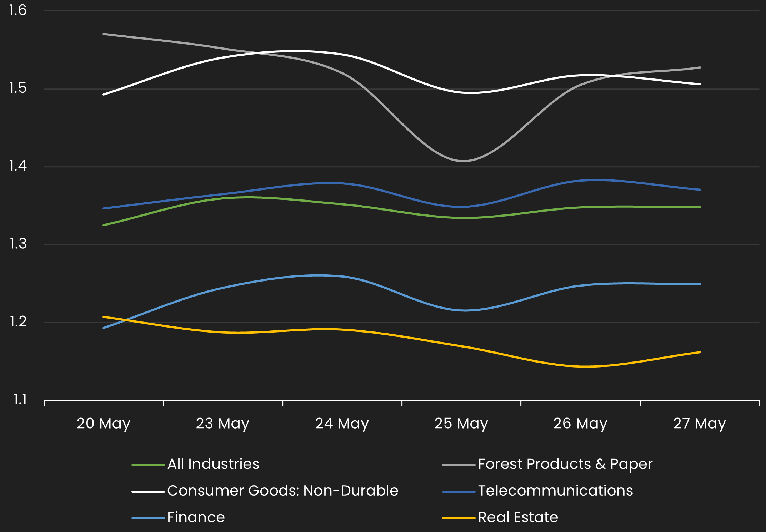Click the Telecommunications legend label

pyautogui.click(x=555, y=491)
